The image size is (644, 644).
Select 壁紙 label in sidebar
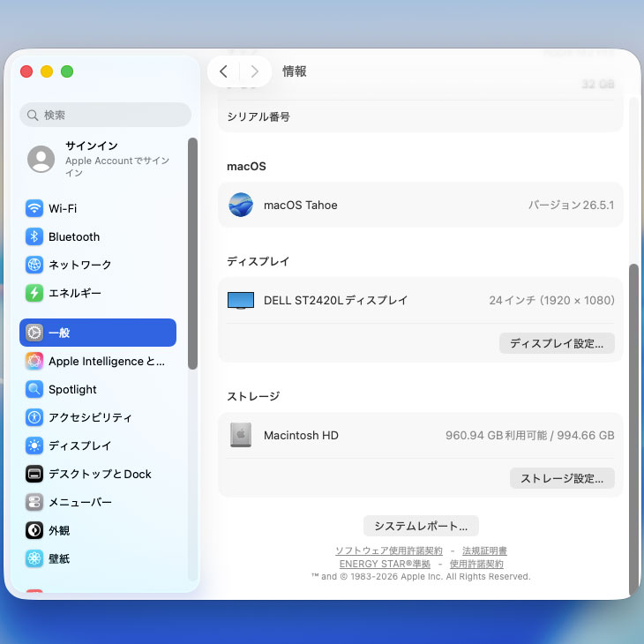59,558
